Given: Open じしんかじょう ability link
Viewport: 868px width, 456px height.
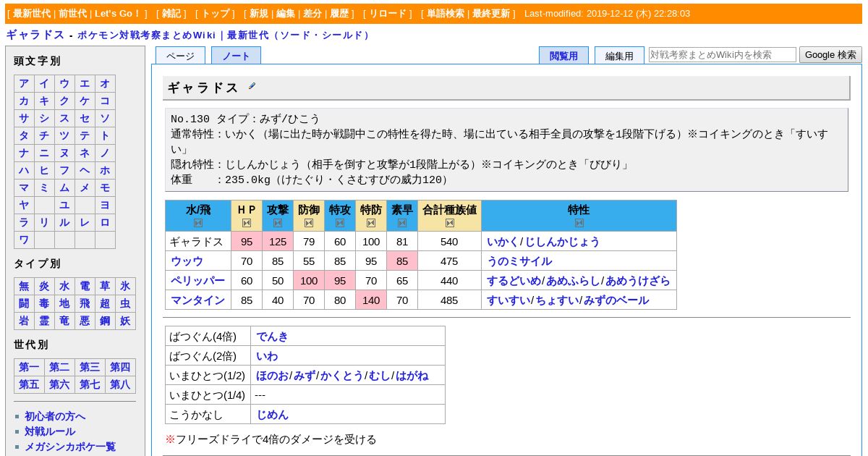Looking at the screenshot, I should click(562, 242).
